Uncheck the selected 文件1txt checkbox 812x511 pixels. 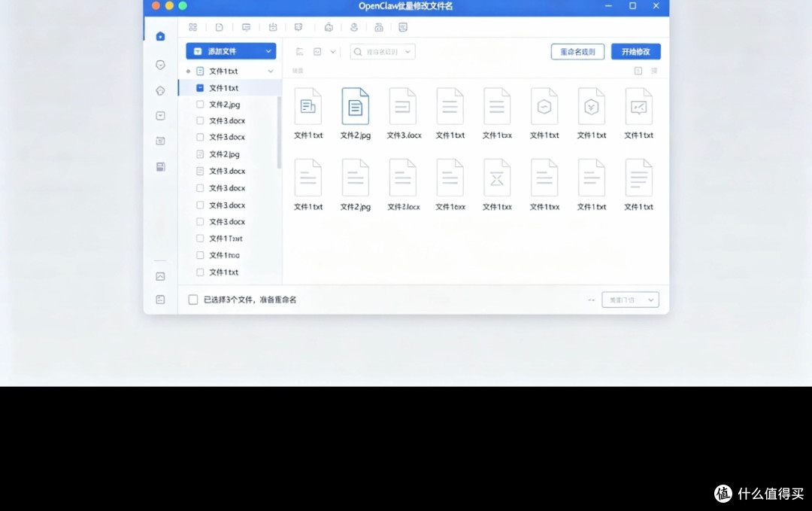click(200, 87)
